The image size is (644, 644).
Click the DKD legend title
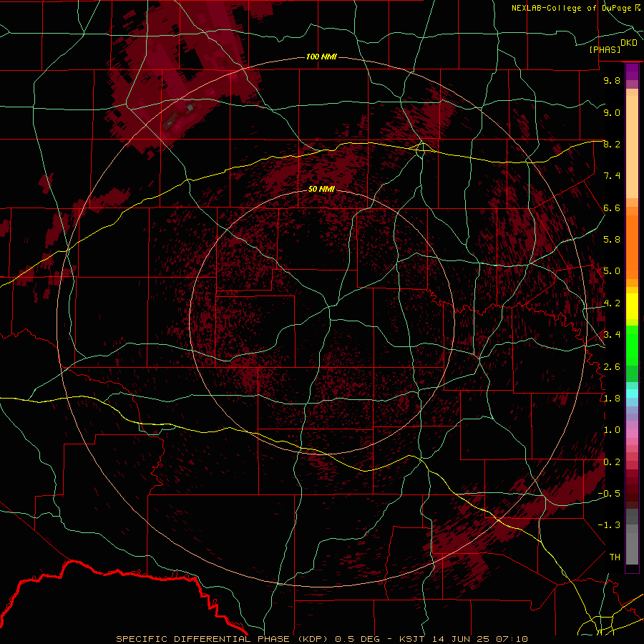[629, 43]
